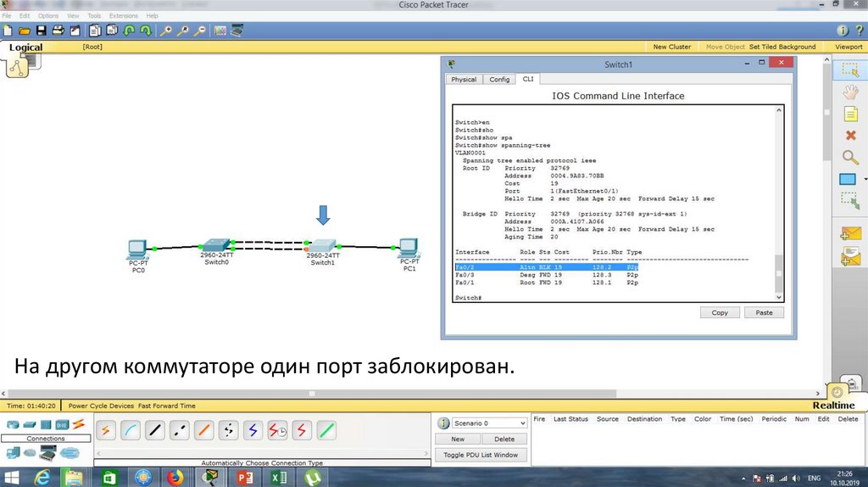The image size is (868, 487).
Task: Select the orange Fiber cable
Action: 203,430
